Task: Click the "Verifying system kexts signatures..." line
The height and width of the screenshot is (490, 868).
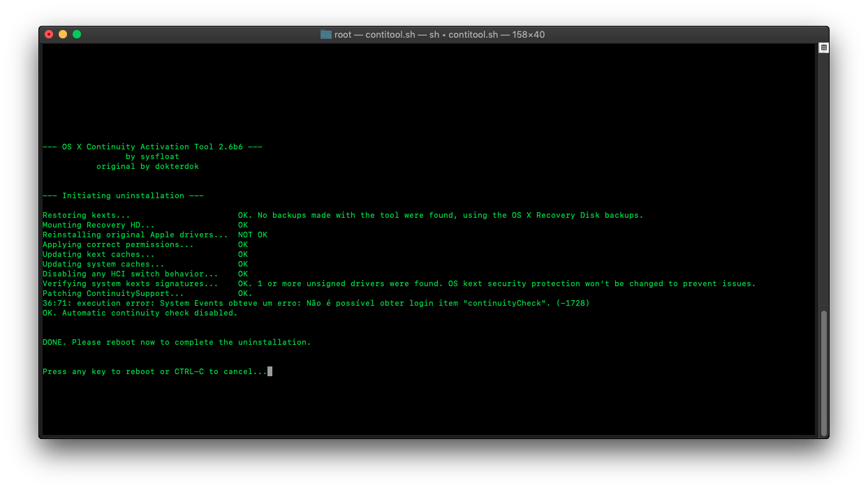Action: click(x=399, y=283)
